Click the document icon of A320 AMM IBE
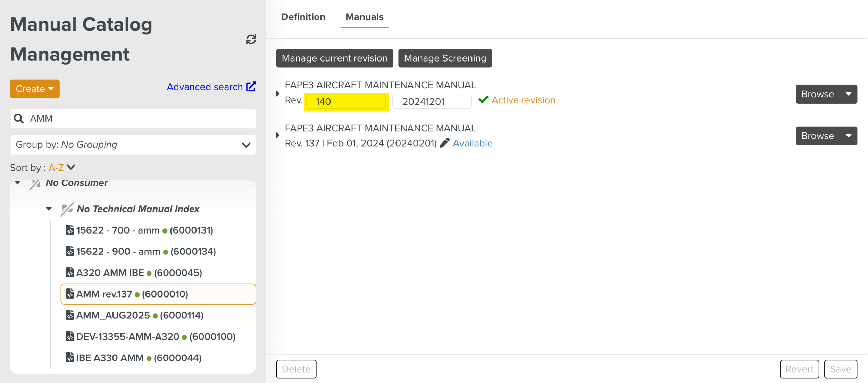Viewport: 868px width, 383px height. [x=70, y=272]
